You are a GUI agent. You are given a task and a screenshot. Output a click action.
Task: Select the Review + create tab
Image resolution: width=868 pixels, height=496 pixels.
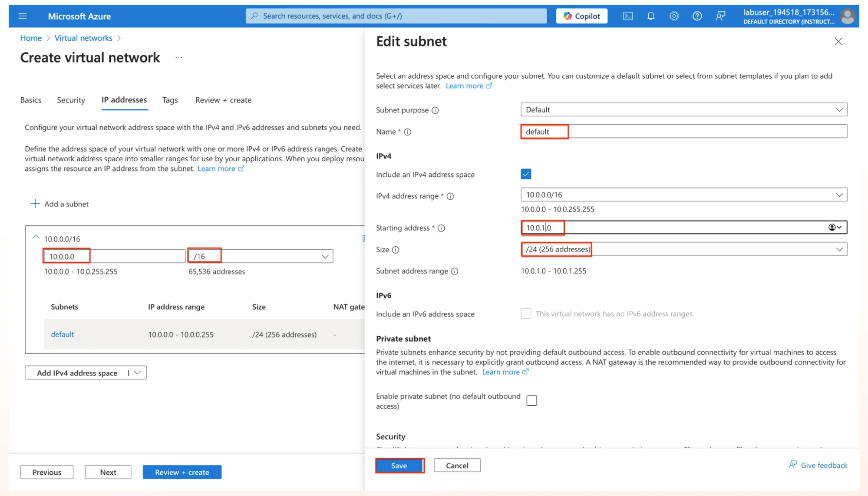[224, 99]
